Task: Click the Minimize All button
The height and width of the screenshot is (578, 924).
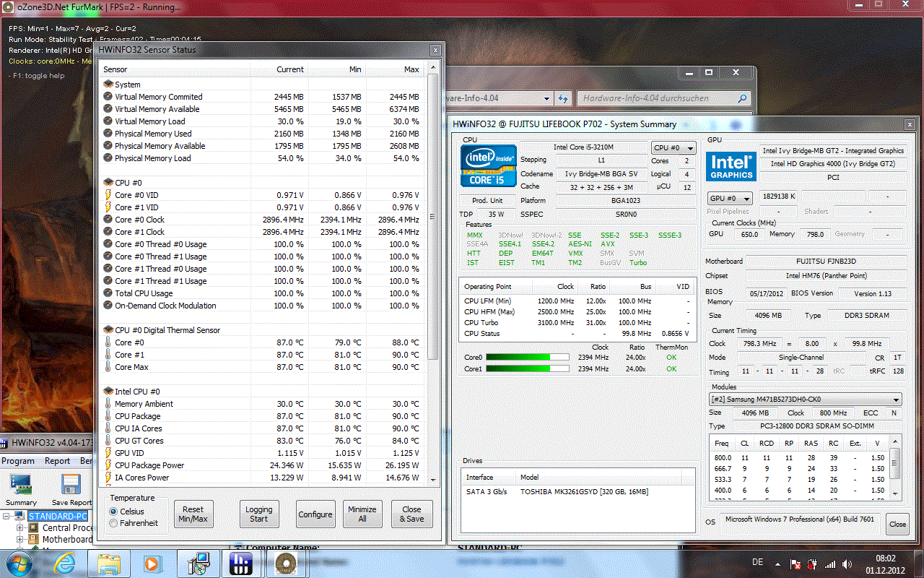Action: pos(362,514)
